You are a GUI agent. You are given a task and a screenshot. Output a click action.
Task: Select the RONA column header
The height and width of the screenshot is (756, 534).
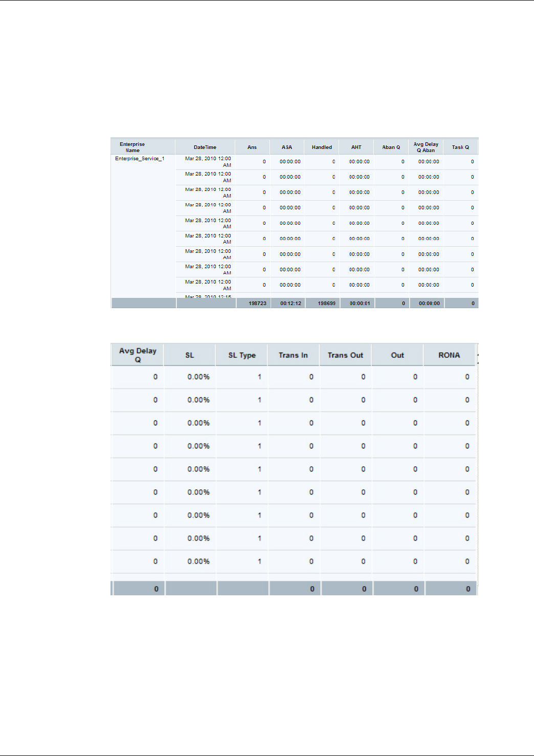pos(449,355)
